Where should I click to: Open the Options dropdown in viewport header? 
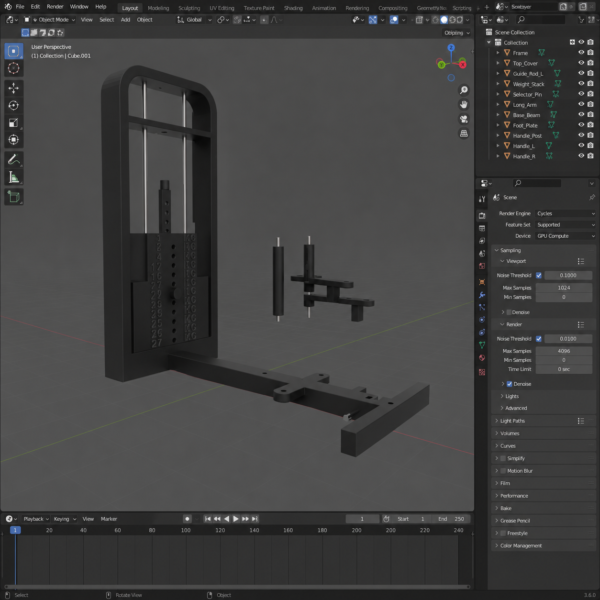point(457,33)
